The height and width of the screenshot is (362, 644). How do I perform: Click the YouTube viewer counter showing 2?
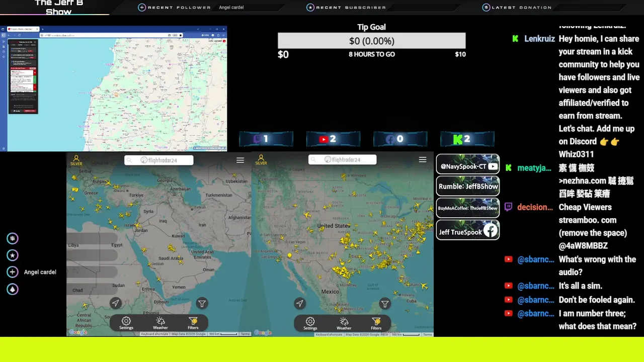pyautogui.click(x=333, y=139)
